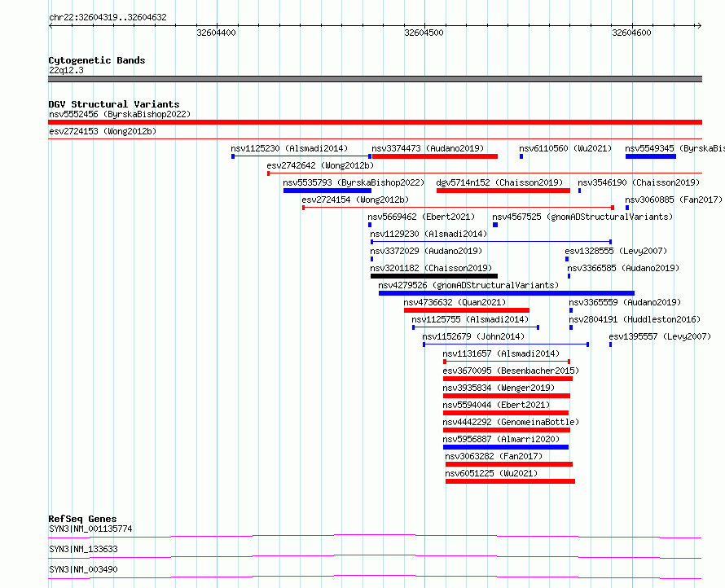Select nsv3060885 (Fan2017) label

(x=673, y=200)
